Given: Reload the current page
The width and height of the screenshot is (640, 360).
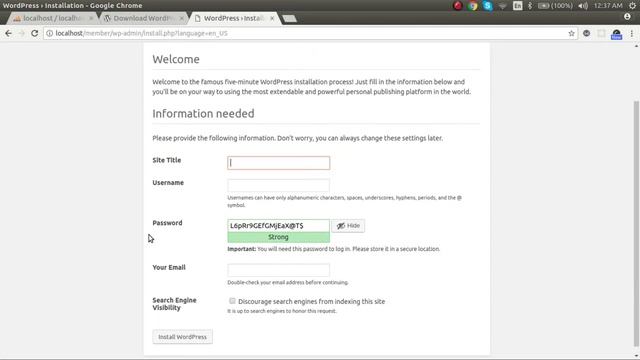Looking at the screenshot, I should click(34, 33).
